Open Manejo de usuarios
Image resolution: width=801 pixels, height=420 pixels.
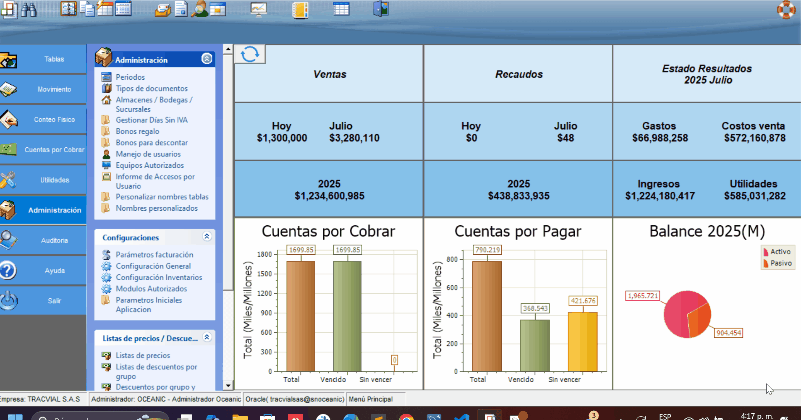pos(147,154)
